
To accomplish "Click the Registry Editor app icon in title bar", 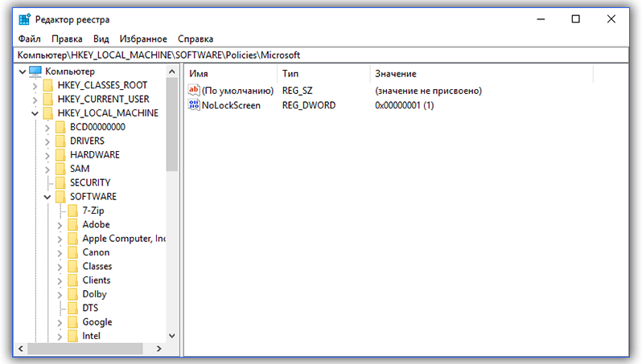I will 24,19.
